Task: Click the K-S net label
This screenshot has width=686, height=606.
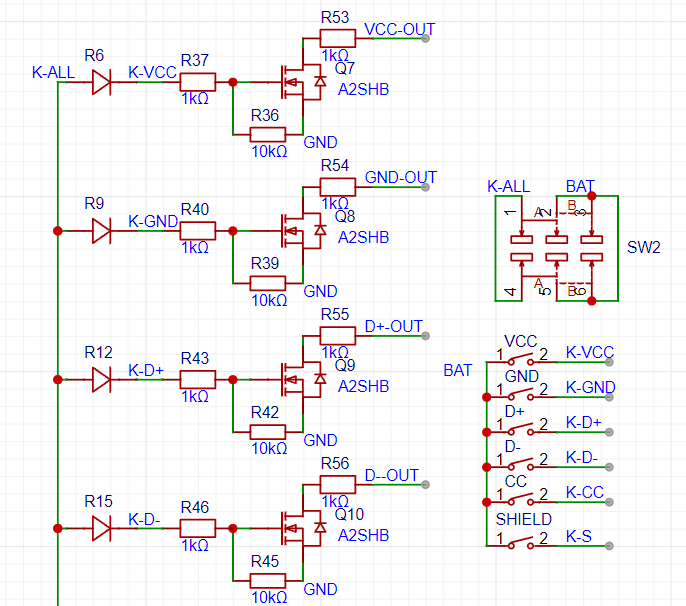Action: [578, 536]
